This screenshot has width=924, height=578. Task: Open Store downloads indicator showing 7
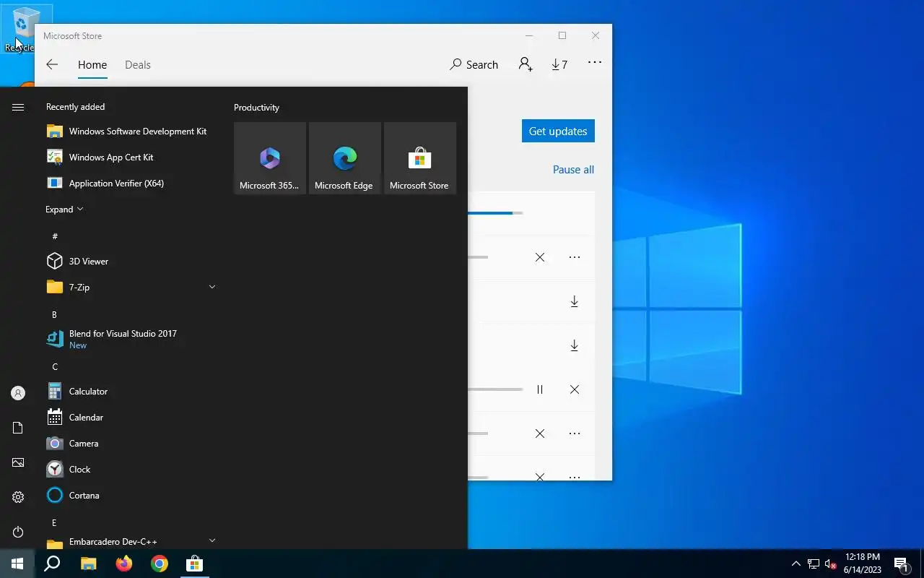pyautogui.click(x=559, y=64)
